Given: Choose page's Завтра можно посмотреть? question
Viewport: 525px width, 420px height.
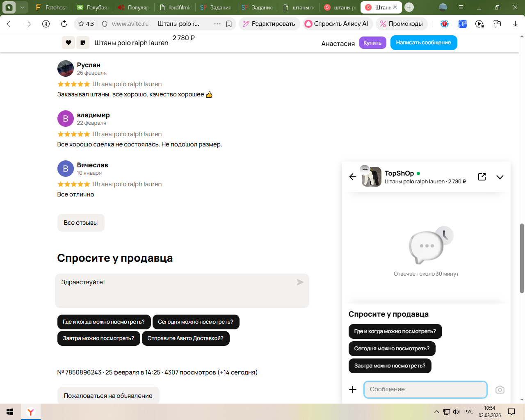Looking at the screenshot, I should [98, 338].
